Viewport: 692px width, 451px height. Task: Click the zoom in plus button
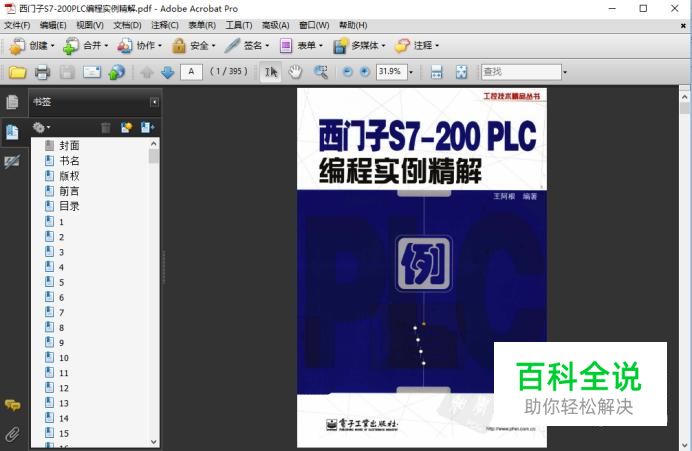pos(365,71)
